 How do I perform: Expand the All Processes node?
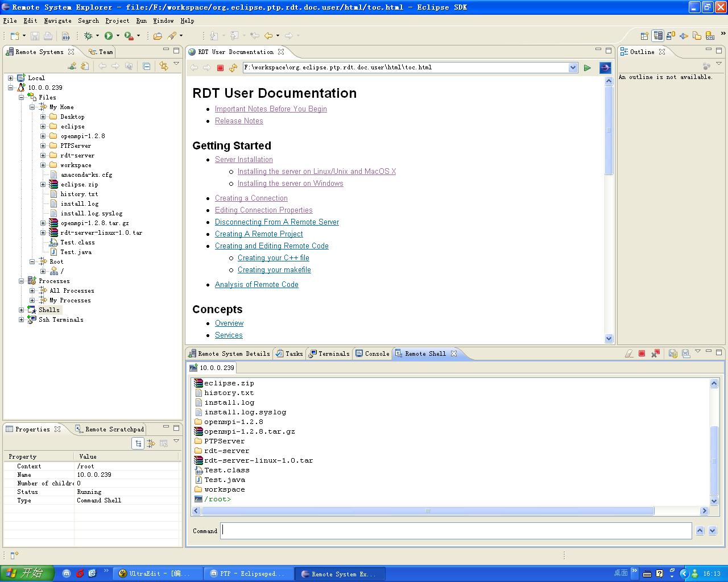[32, 290]
